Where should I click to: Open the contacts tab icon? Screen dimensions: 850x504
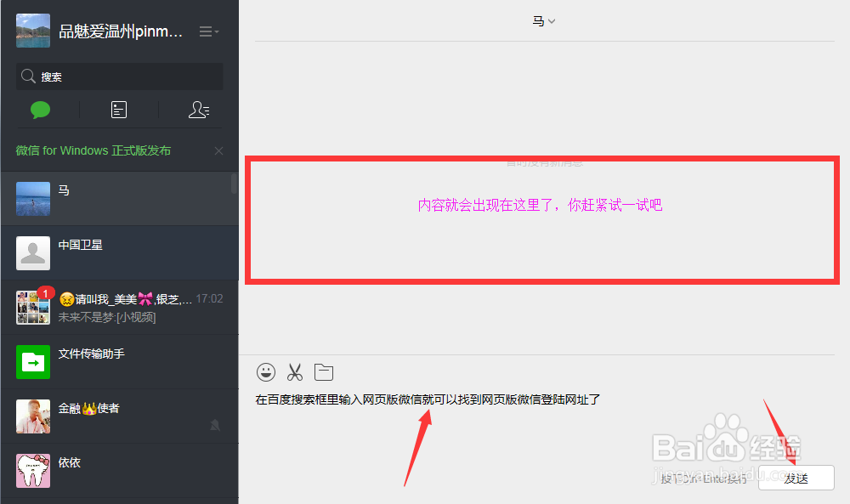click(x=198, y=110)
